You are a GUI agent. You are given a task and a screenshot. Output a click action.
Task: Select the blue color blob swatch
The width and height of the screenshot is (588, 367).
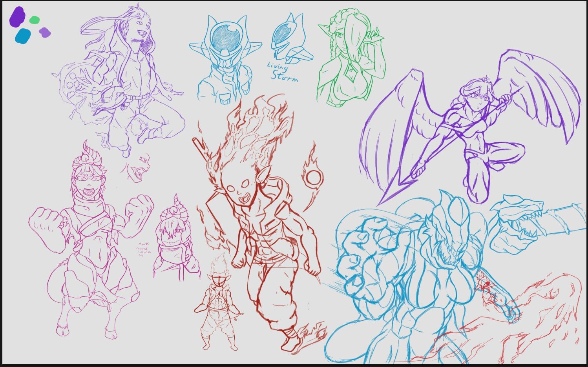[23, 36]
